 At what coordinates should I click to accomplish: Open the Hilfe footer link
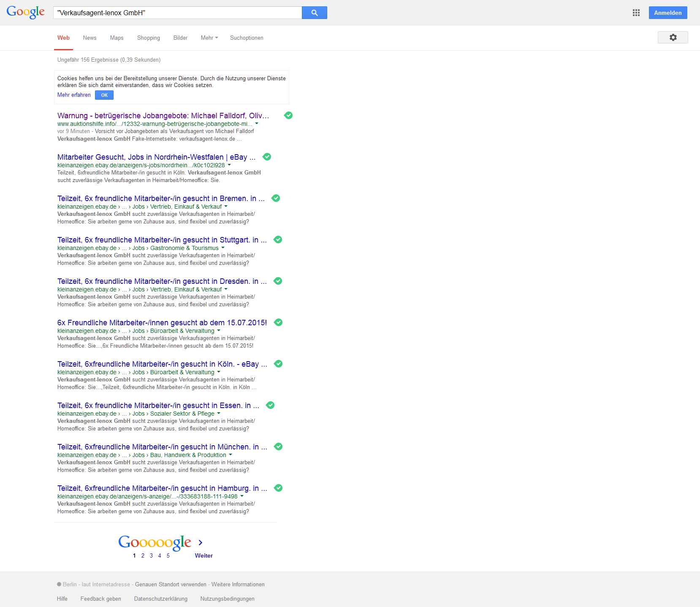tap(62, 599)
